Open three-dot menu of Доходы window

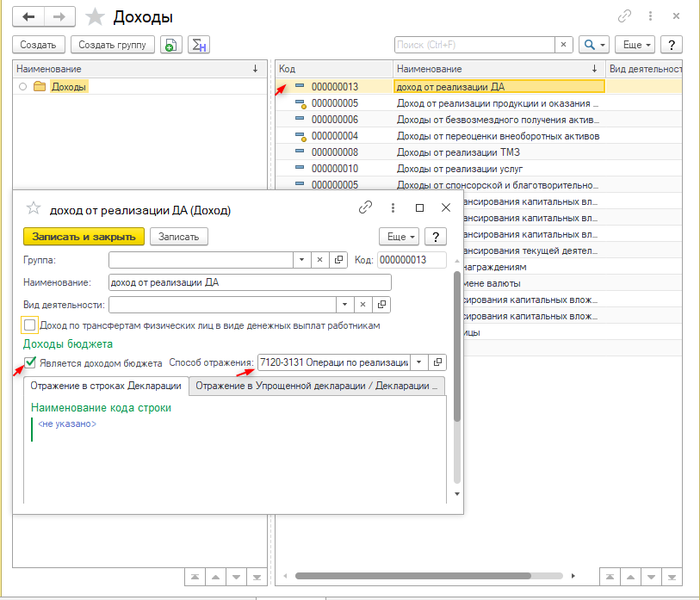[650, 16]
